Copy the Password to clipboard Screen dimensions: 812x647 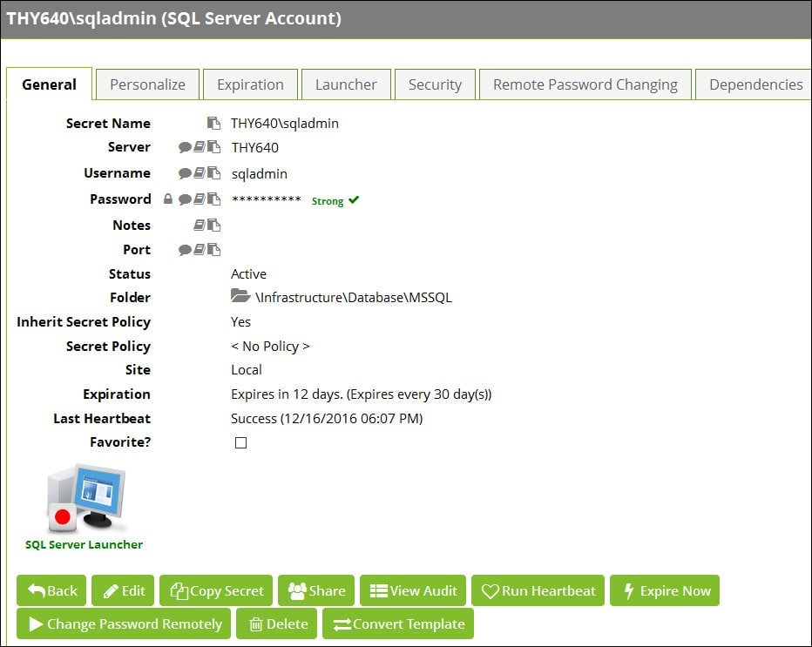pos(215,199)
